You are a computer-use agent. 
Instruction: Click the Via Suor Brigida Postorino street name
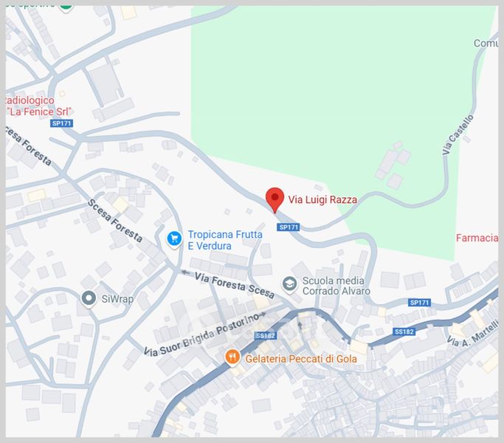point(201,335)
